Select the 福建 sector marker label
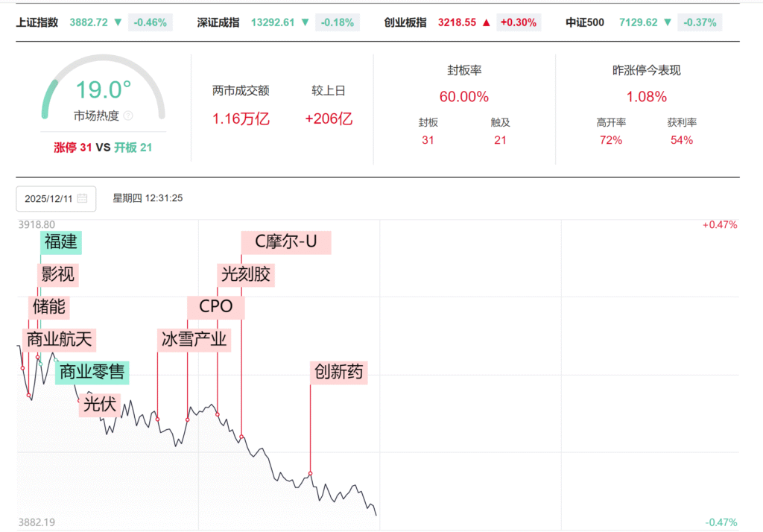763x532 pixels. click(x=61, y=242)
